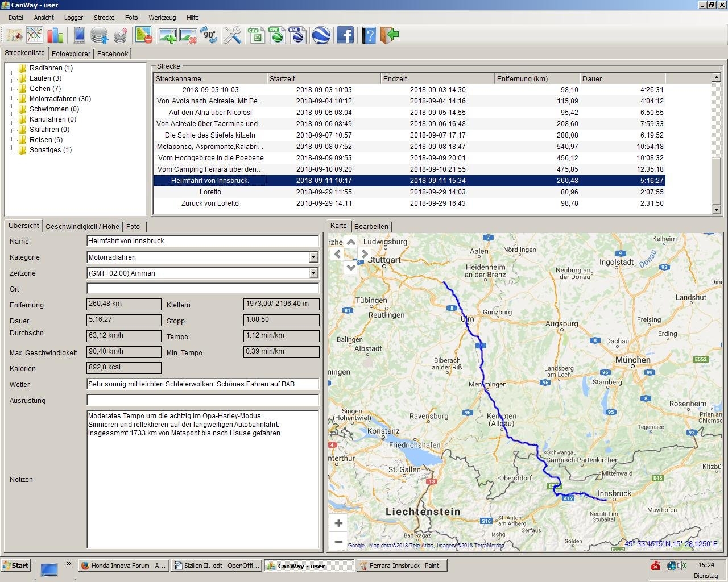
Task: Open the Kategorie dropdown
Action: (313, 257)
